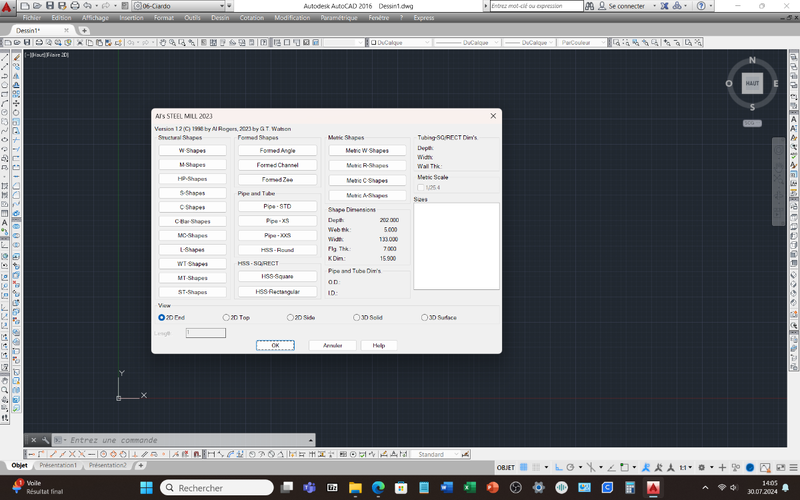Click the W-Shapes button
Screen dimensions: 800x500
pos(192,151)
